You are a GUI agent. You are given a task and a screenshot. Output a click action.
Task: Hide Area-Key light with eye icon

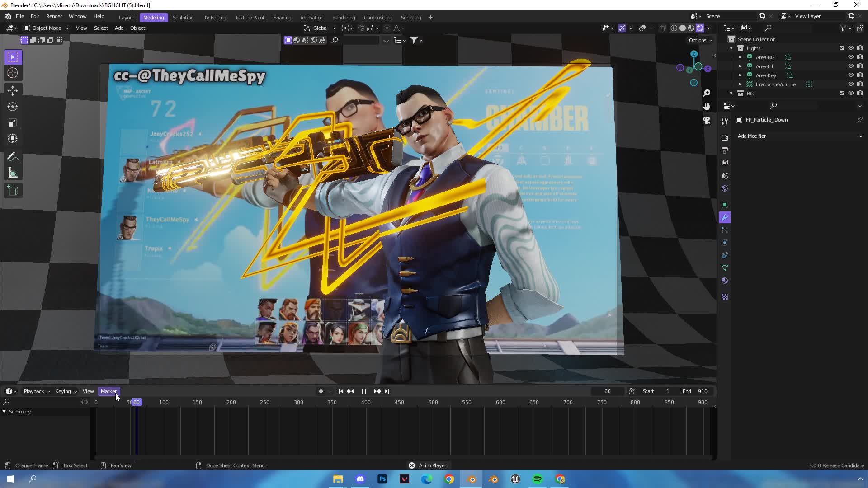click(x=850, y=75)
